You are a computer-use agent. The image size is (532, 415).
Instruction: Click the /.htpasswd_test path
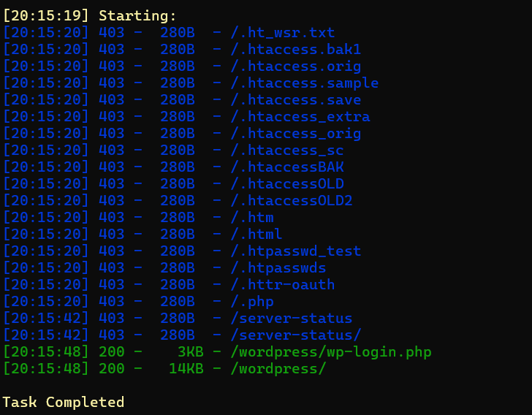296,251
